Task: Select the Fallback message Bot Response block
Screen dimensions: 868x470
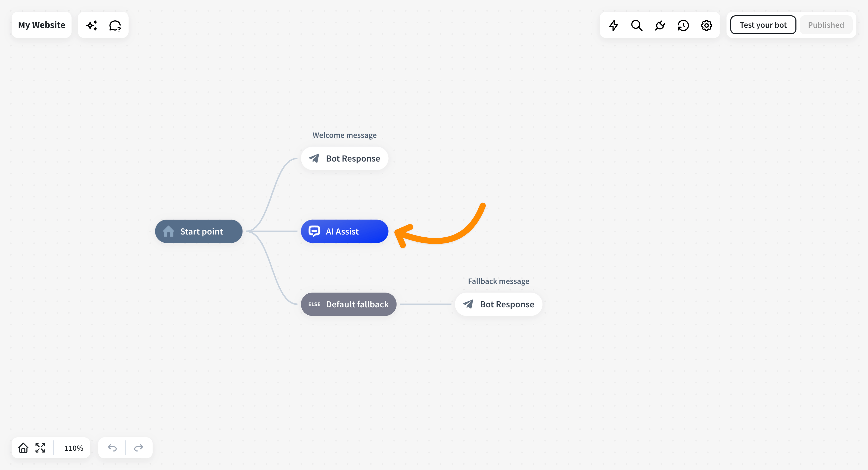Action: click(499, 304)
